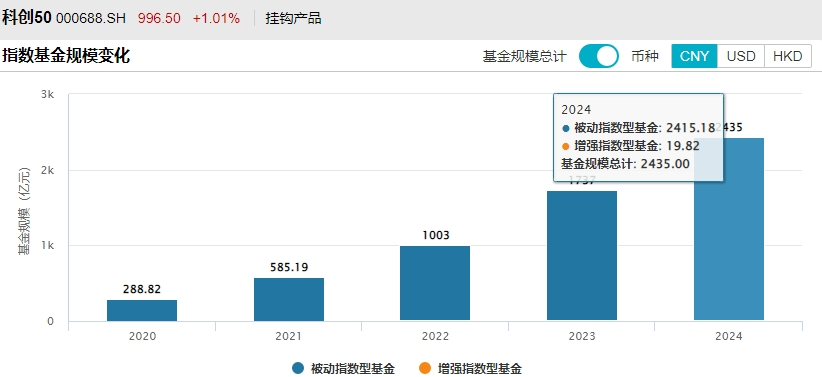Select CNY currency option
Viewport: 822px width, 377px height.
[694, 56]
